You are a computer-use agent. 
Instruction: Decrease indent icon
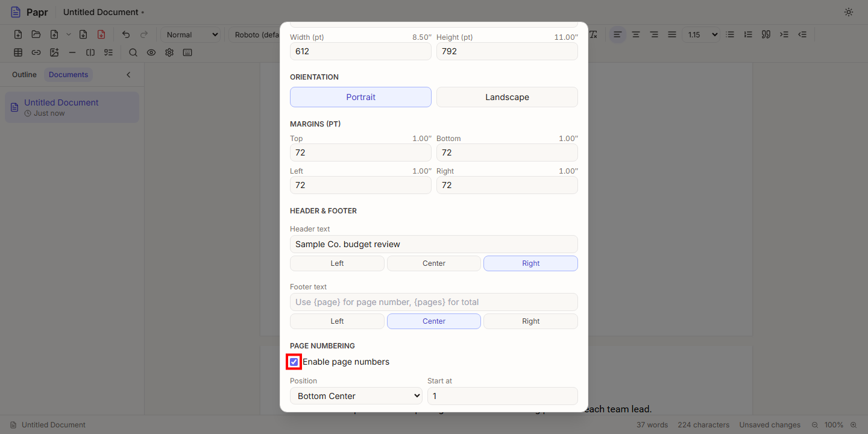click(802, 34)
